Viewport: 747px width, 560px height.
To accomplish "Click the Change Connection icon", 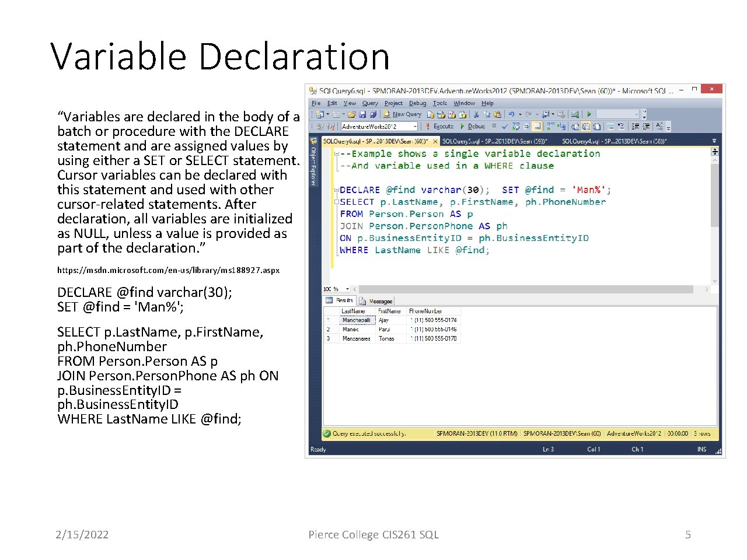I will [331, 126].
